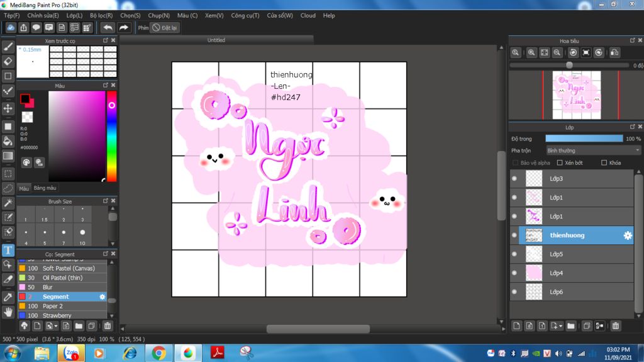The image size is (644, 362).
Task: Check the Bảo vệ alpha checkbox
Action: tap(515, 163)
